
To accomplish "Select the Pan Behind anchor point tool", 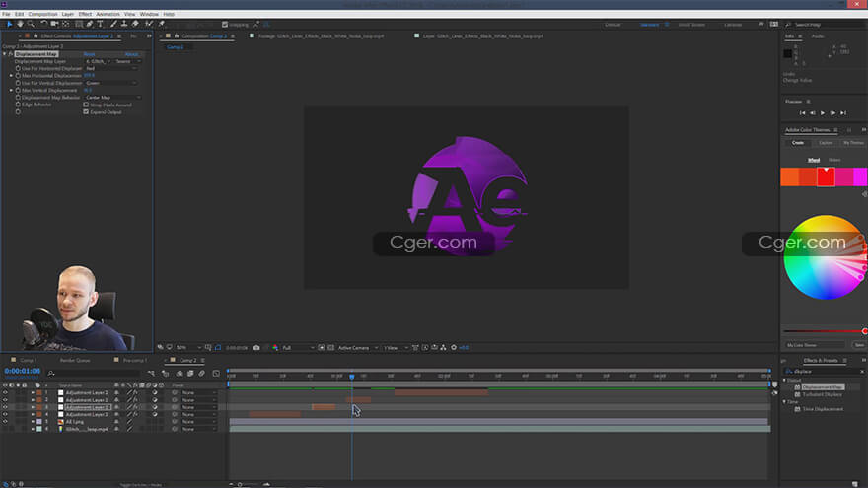I will click(66, 24).
